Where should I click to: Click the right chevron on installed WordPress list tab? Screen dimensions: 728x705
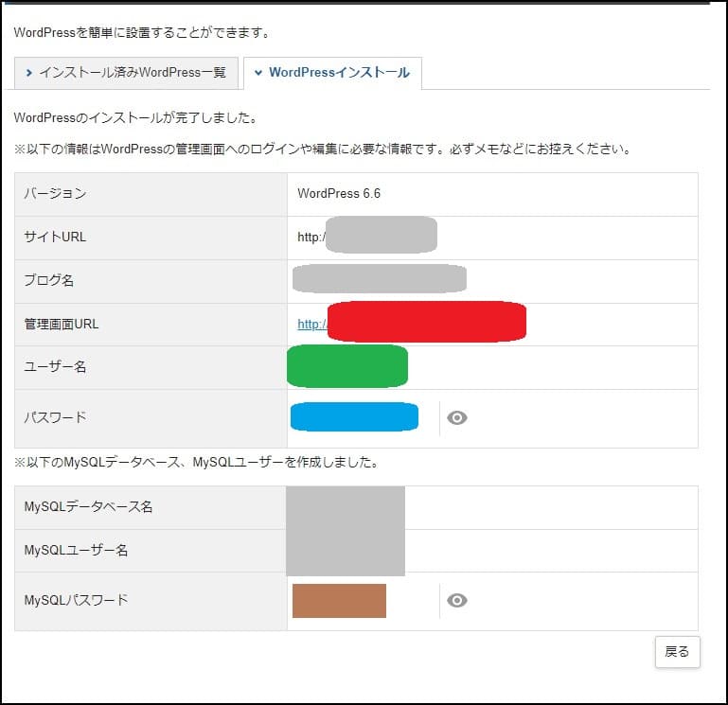pyautogui.click(x=29, y=73)
